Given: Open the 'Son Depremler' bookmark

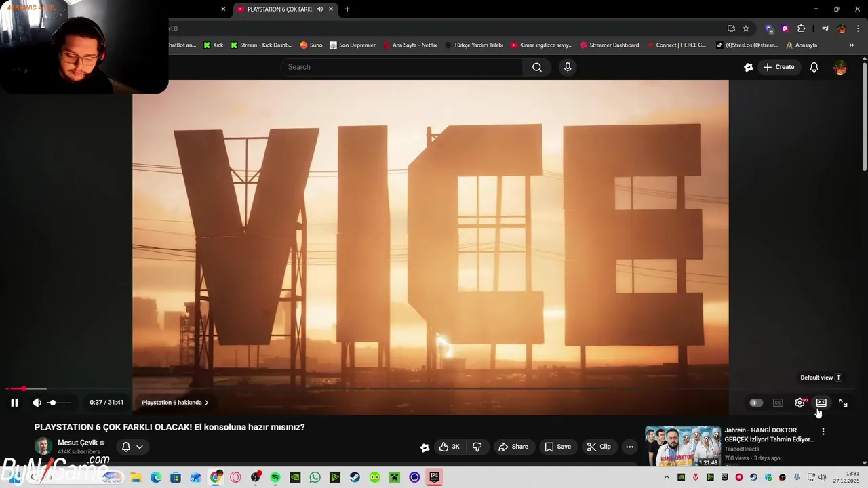Looking at the screenshot, I should pyautogui.click(x=353, y=45).
